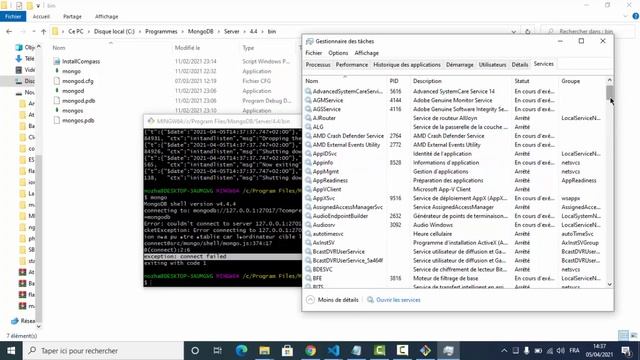The width and height of the screenshot is (640, 360).
Task: Collapse Task Manager with Moins de détails
Action: tap(332, 300)
